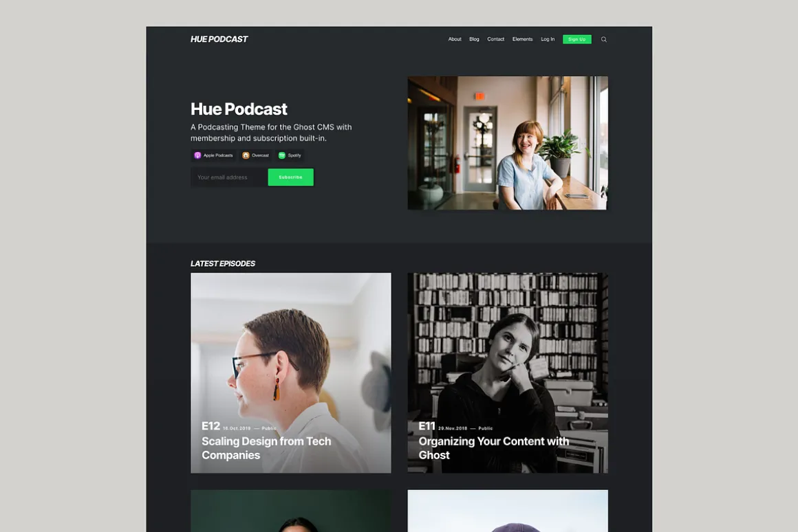Open the episode card with purple cap
Image resolution: width=798 pixels, height=532 pixels.
(x=508, y=511)
